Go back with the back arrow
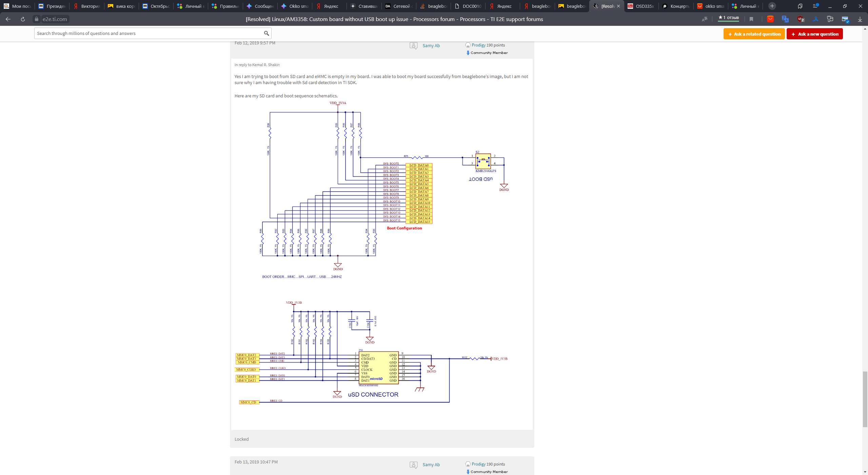 [x=8, y=19]
